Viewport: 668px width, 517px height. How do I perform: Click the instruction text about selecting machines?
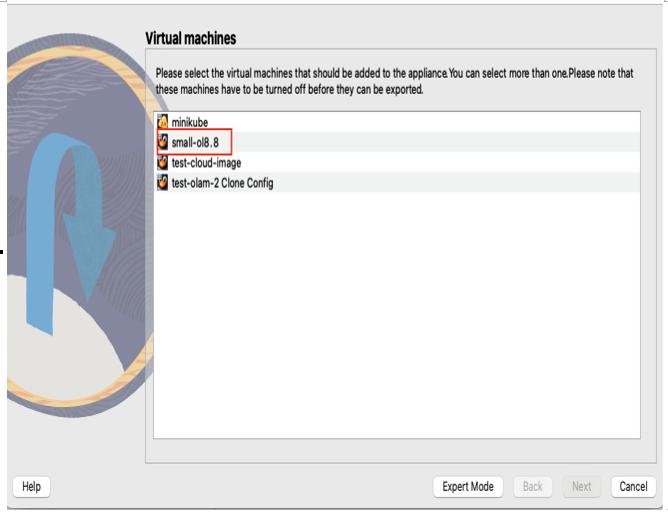394,81
